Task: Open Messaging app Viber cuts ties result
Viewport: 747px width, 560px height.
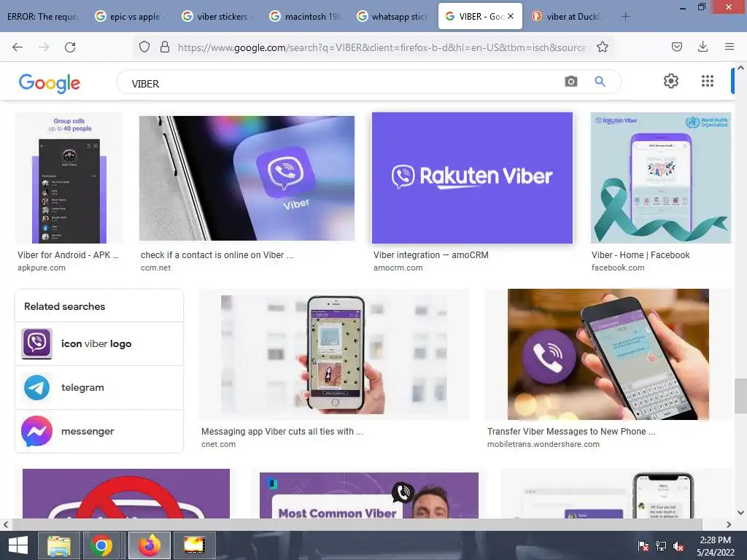Action: click(x=282, y=432)
